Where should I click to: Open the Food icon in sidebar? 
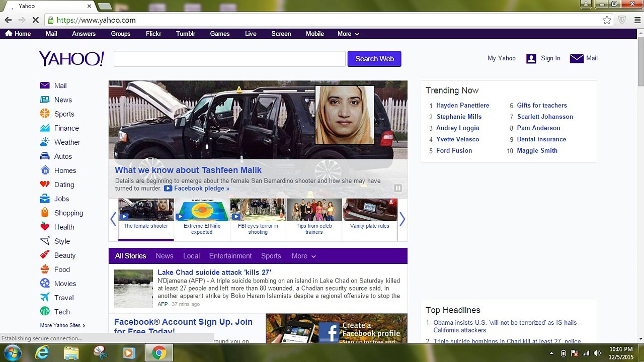pyautogui.click(x=45, y=269)
